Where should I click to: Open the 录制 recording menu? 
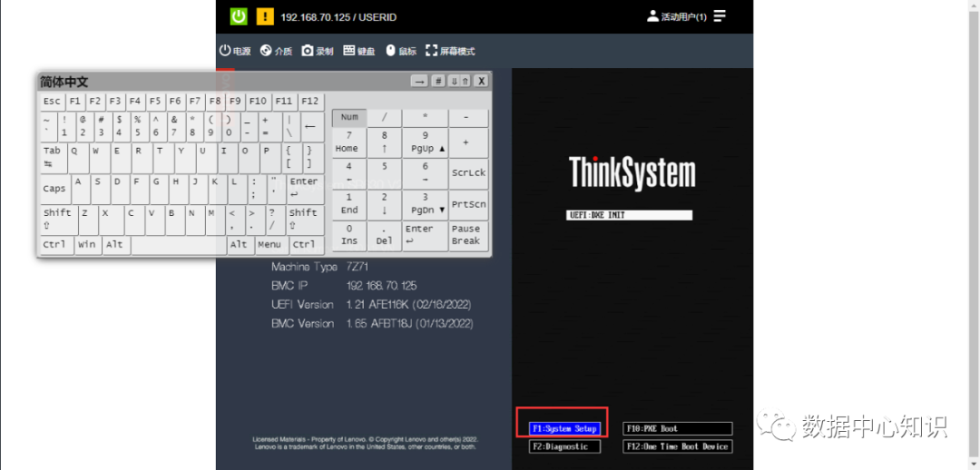tap(318, 51)
